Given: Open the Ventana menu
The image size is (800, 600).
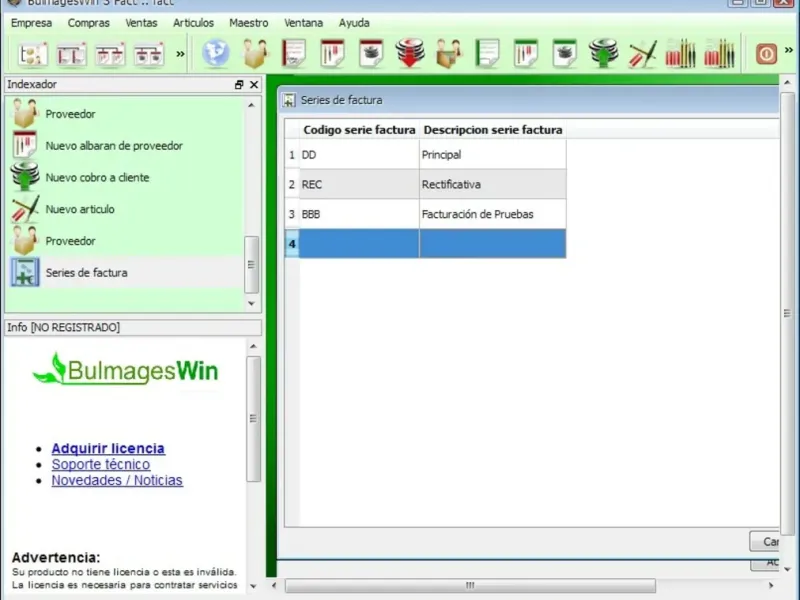Looking at the screenshot, I should (x=304, y=23).
